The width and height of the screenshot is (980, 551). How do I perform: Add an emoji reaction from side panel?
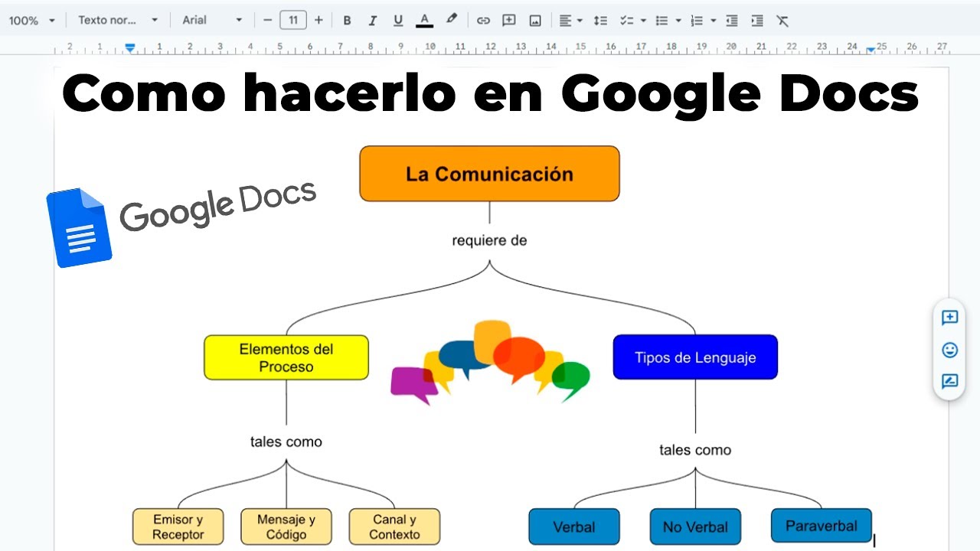tap(949, 350)
